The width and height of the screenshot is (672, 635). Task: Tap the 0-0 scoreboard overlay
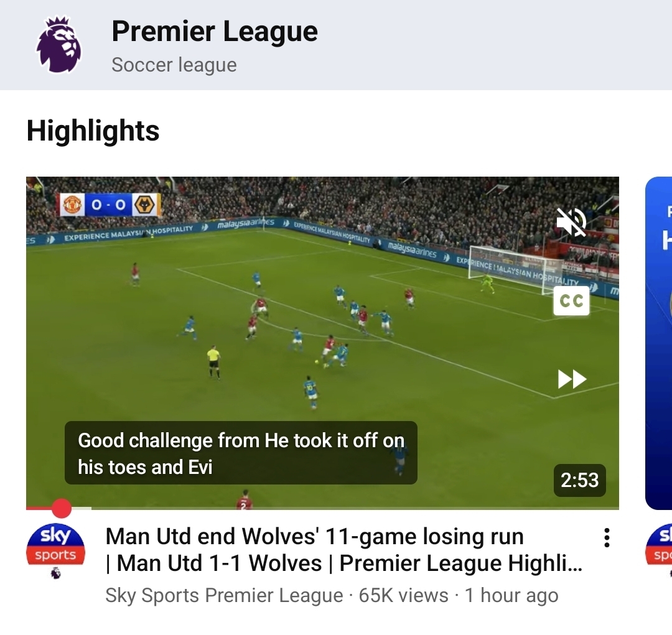pyautogui.click(x=111, y=205)
